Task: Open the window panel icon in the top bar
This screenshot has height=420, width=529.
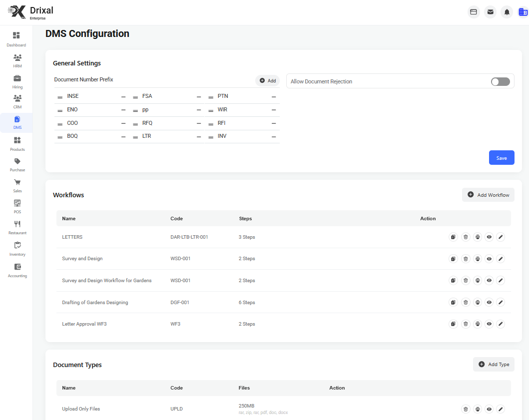Action: click(473, 11)
